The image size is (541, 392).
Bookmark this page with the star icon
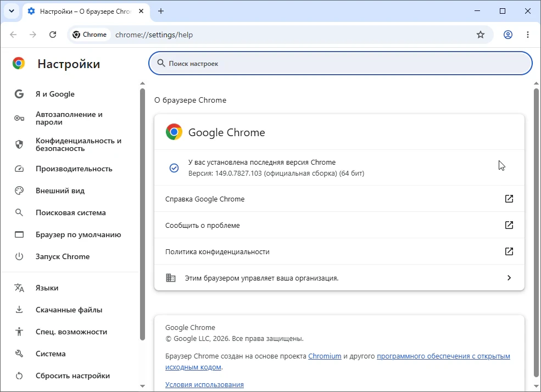[480, 35]
